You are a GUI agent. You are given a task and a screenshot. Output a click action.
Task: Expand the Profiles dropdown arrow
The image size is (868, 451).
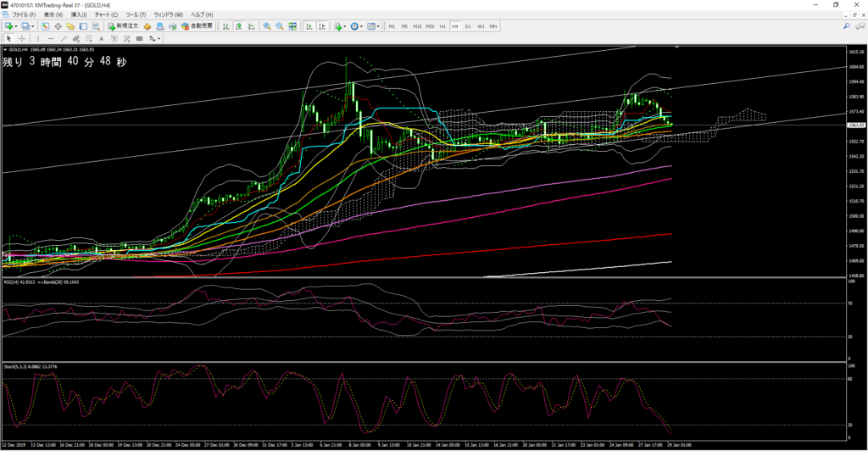coord(33,26)
